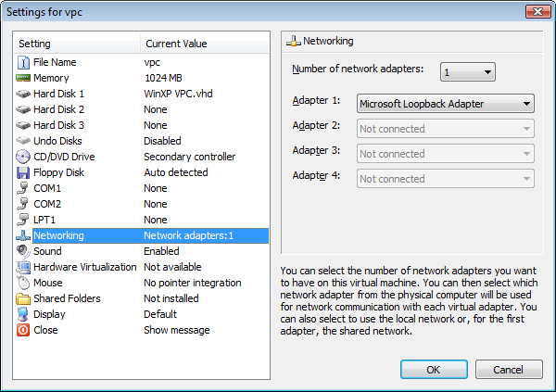Click the File Name setting icon
The image size is (556, 392).
(23, 62)
